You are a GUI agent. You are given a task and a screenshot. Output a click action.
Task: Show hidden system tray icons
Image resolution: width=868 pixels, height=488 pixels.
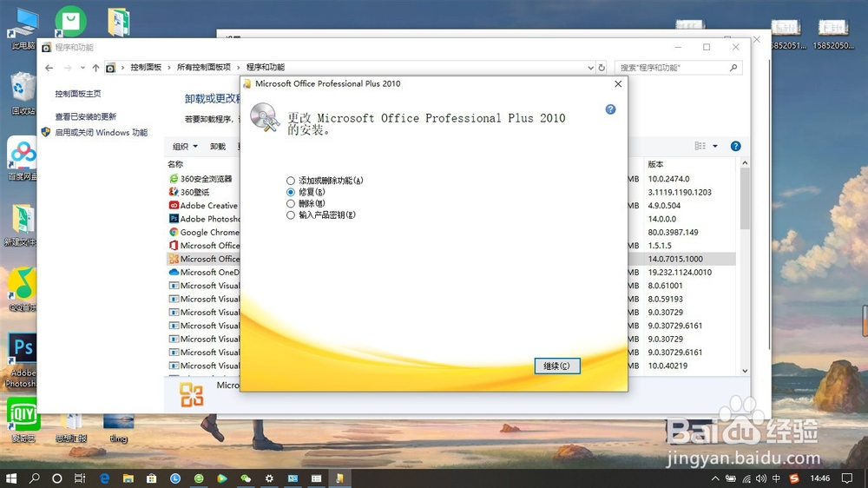715,478
